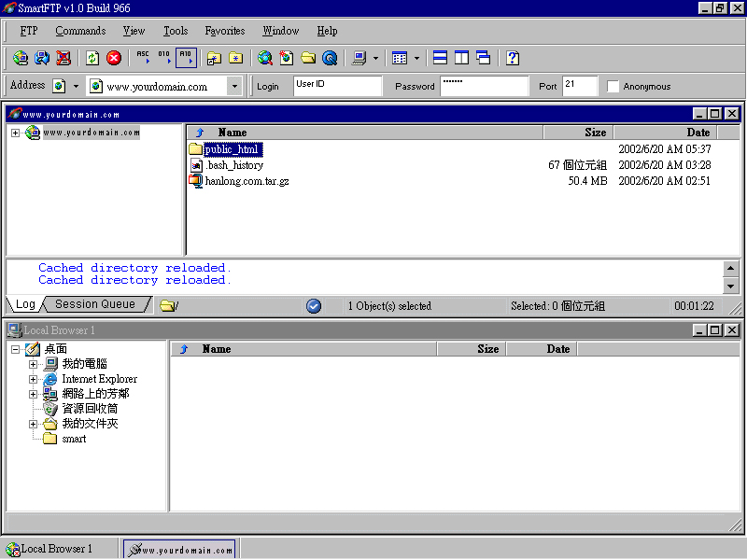Switch to the Session Queue tab
Image resolution: width=747 pixels, height=560 pixels.
95,304
